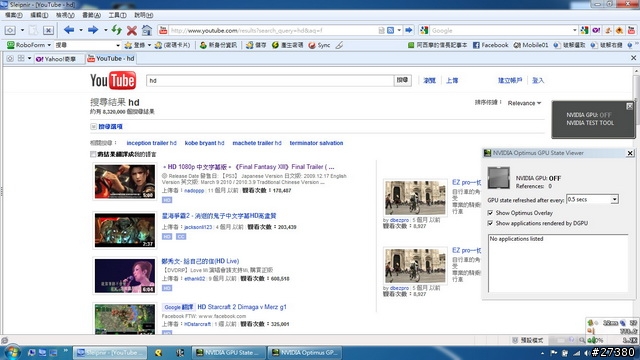Open 'inception trailer hd' related search
The height and width of the screenshot is (360, 640).
point(151,143)
